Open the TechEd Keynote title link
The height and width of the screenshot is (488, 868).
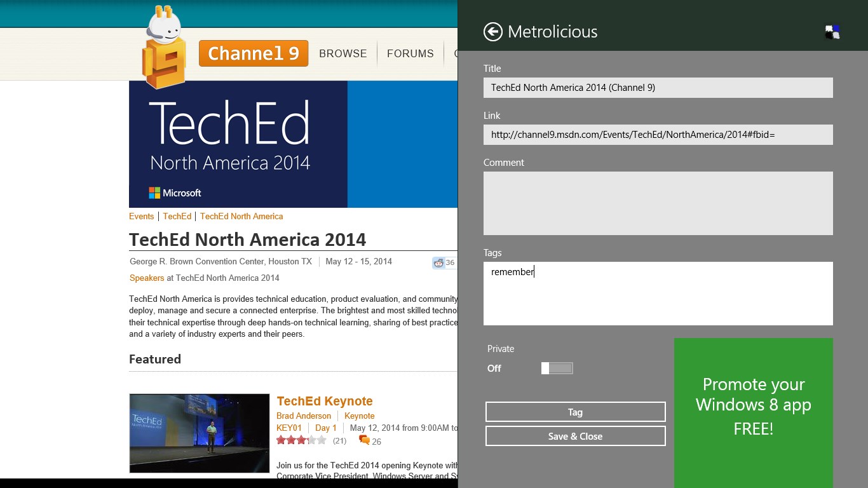[x=325, y=401]
